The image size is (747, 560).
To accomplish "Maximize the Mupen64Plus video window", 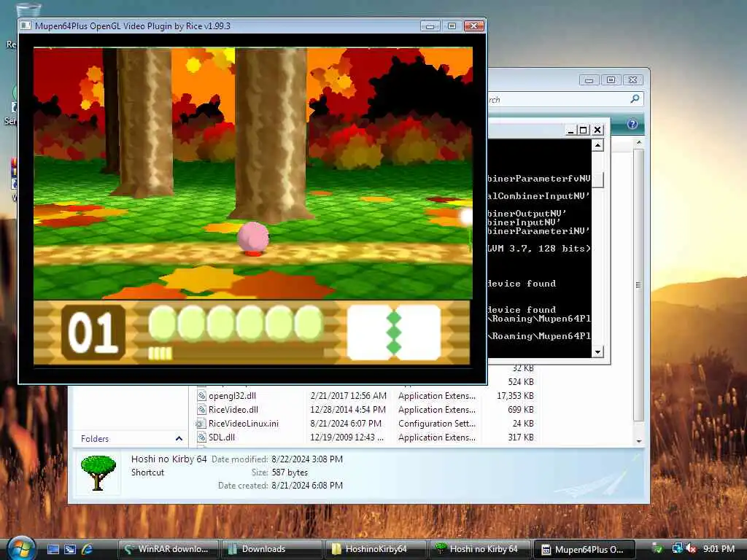I will [452, 26].
